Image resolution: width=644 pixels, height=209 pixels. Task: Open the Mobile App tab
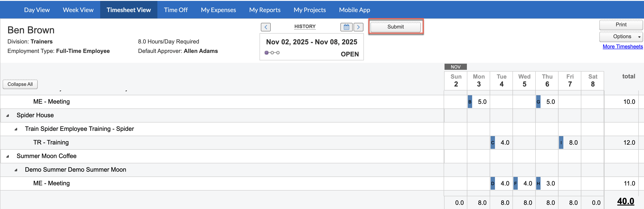(x=354, y=10)
